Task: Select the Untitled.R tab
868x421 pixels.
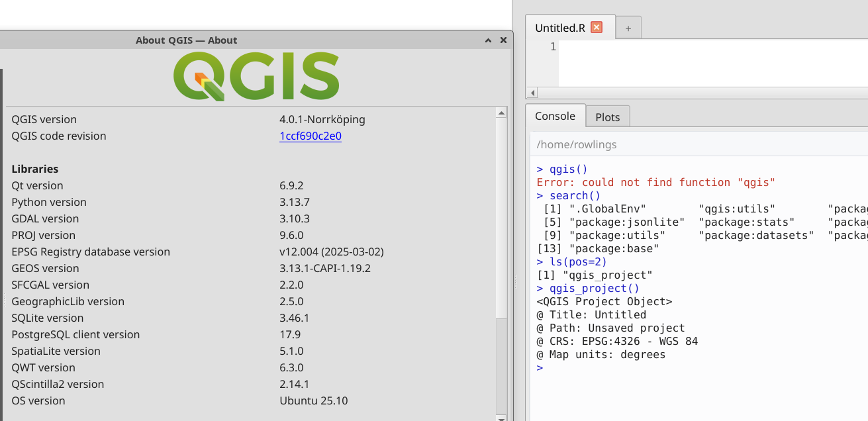Action: pos(560,28)
